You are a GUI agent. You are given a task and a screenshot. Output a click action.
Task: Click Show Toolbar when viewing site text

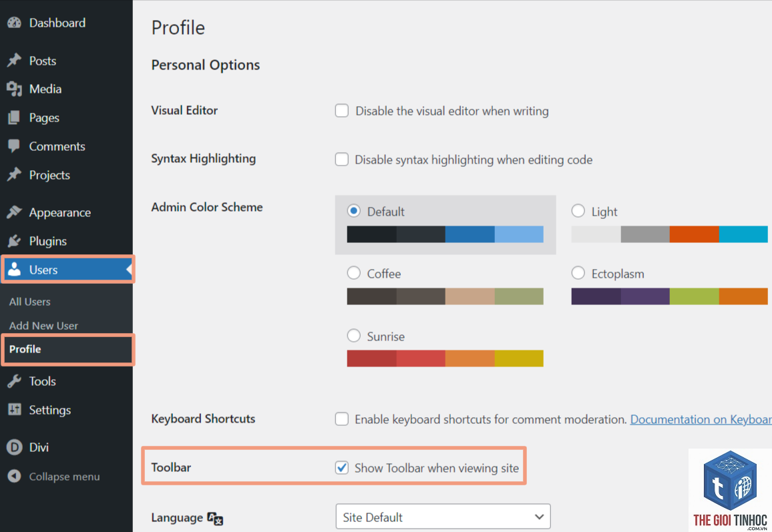click(x=437, y=468)
